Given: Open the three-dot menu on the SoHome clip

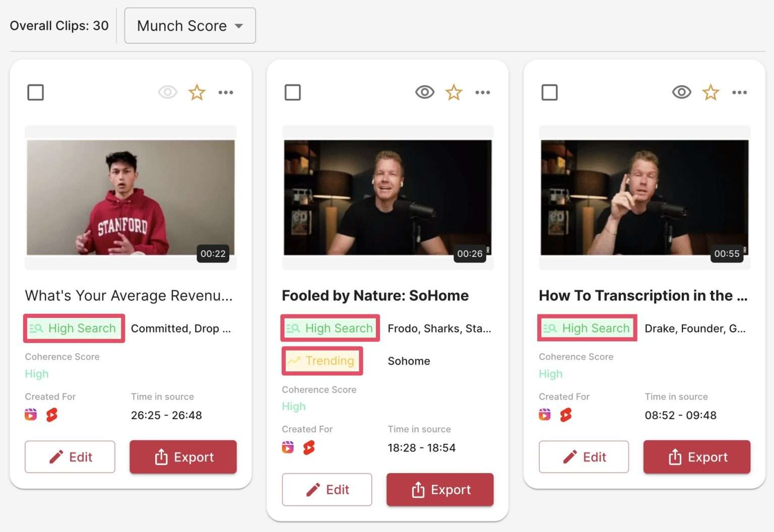Looking at the screenshot, I should (x=483, y=92).
